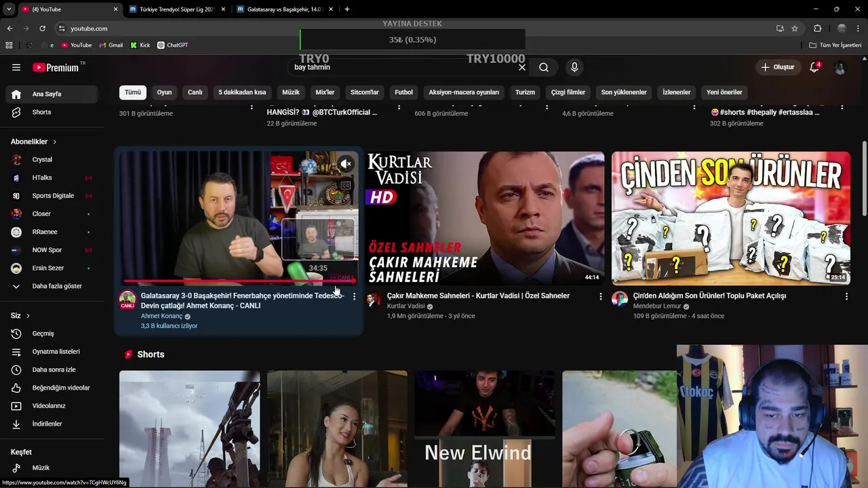868x488 pixels.
Task: Open Çinden Son Ürünler video thumbnail
Action: pyautogui.click(x=731, y=218)
